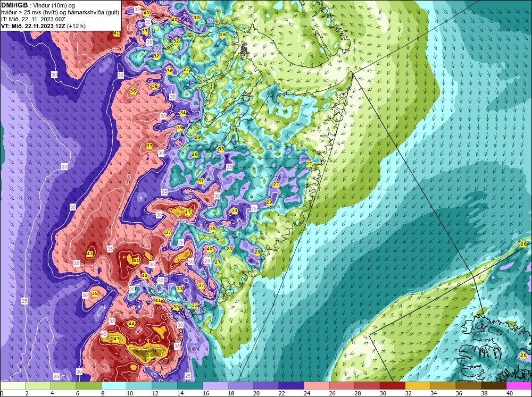This screenshot has width=532, height=397.
Task: Select the 38–40 m/s dark brown legend swatch
Action: (x=493, y=385)
